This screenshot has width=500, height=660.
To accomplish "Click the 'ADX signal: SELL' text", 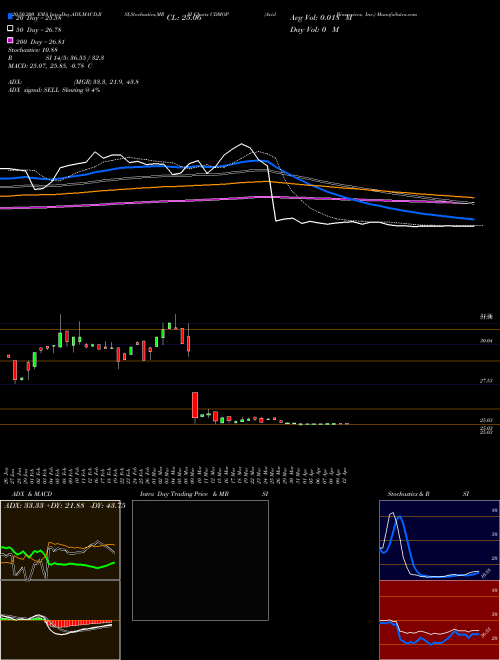I will point(35,90).
